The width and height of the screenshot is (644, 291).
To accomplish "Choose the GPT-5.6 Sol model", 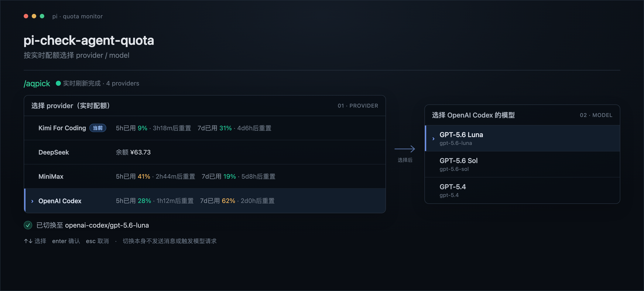I will click(522, 164).
